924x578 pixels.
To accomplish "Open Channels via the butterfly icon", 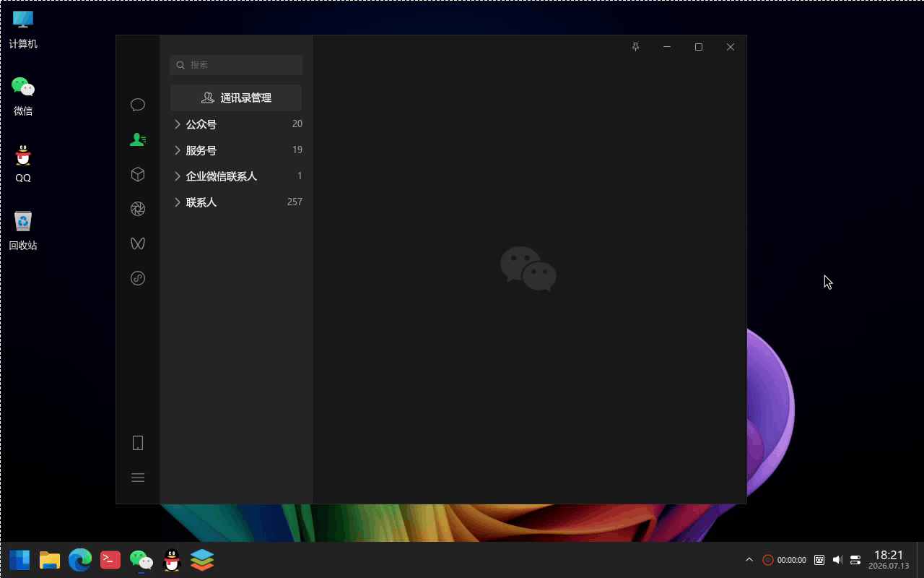I will (x=138, y=243).
